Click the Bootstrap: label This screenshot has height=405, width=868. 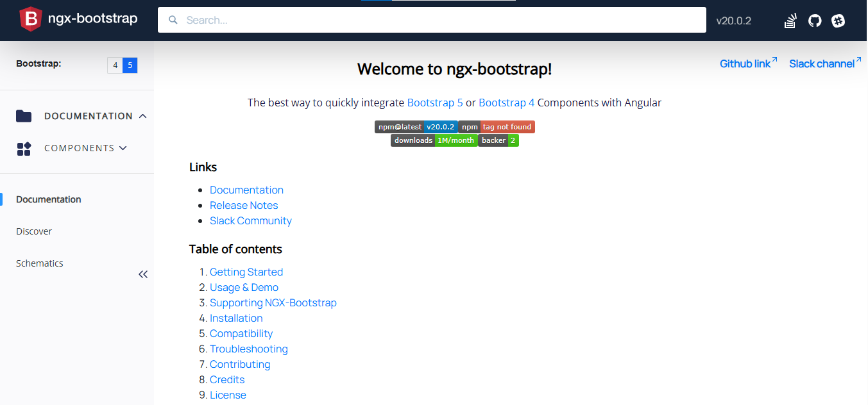coord(38,63)
